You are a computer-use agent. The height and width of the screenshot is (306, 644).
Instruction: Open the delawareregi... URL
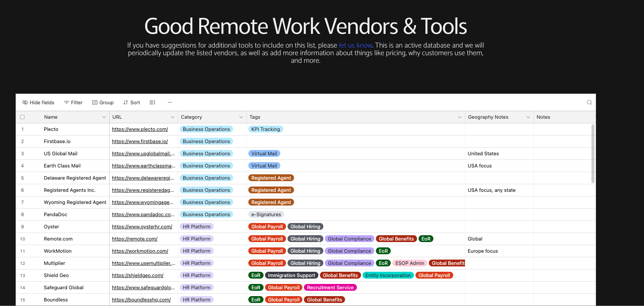pyautogui.click(x=143, y=178)
